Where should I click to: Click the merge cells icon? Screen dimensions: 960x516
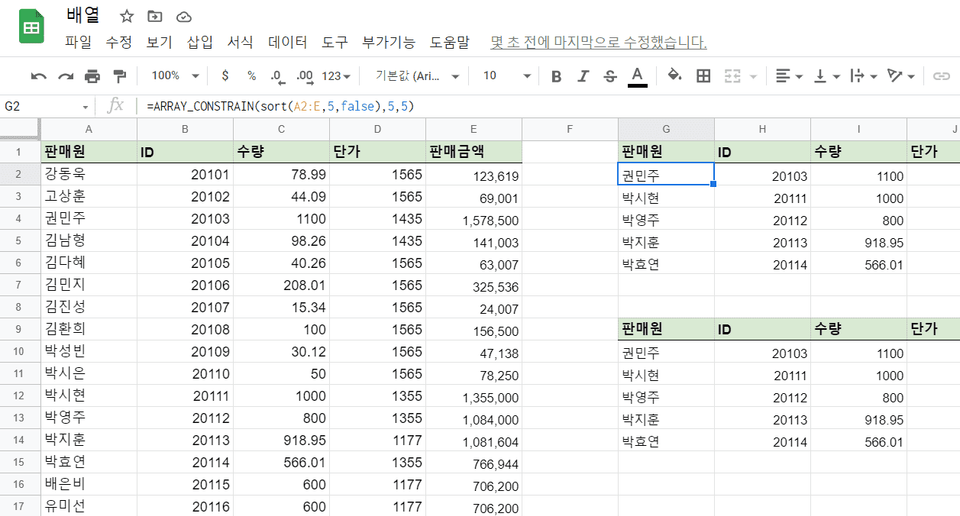732,76
